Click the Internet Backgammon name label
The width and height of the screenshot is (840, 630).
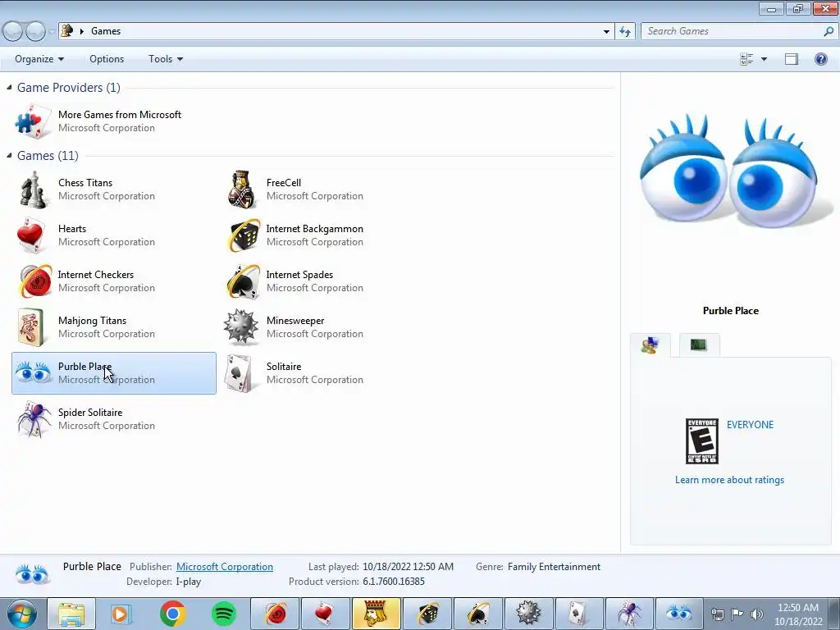pos(314,229)
